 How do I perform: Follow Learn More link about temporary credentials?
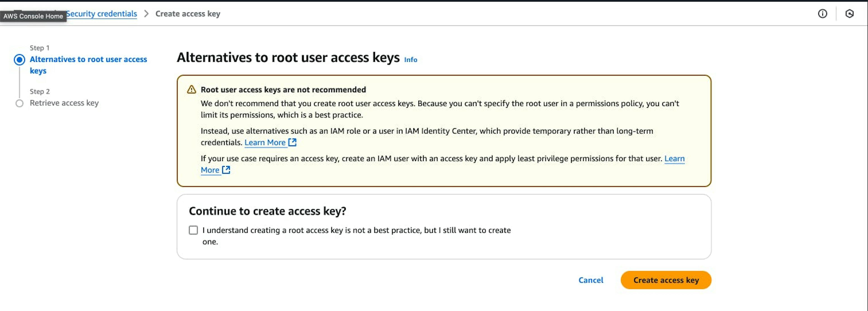(265, 143)
